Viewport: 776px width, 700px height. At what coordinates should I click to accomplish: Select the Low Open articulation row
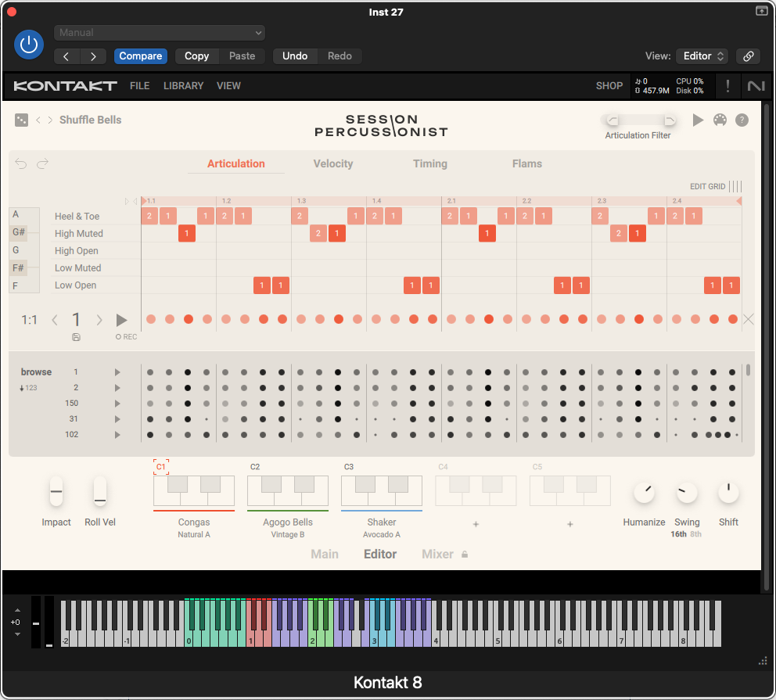point(75,285)
